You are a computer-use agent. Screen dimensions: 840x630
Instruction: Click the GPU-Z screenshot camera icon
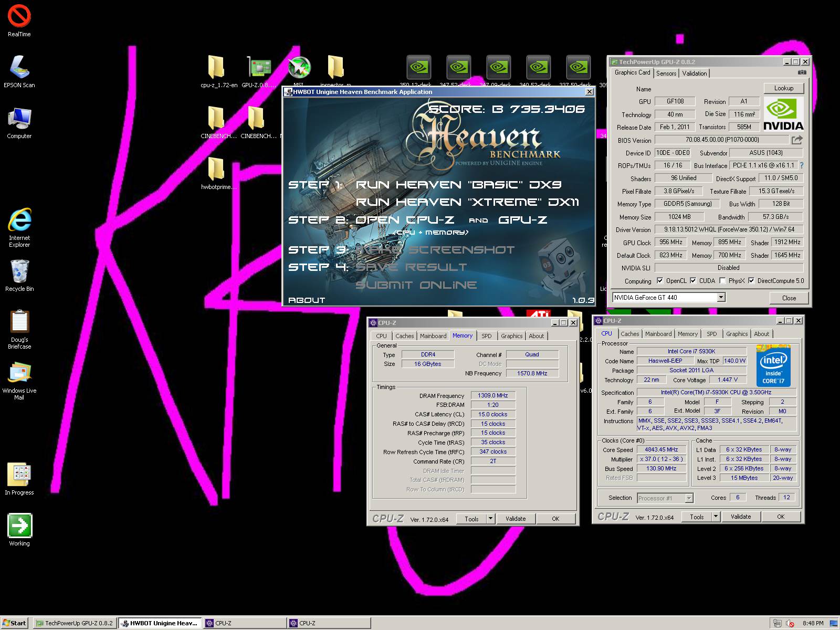click(x=802, y=72)
